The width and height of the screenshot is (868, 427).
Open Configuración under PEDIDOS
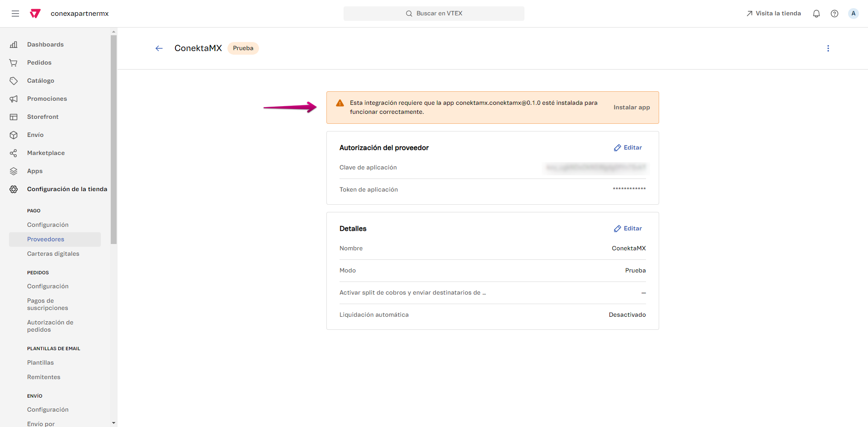48,286
